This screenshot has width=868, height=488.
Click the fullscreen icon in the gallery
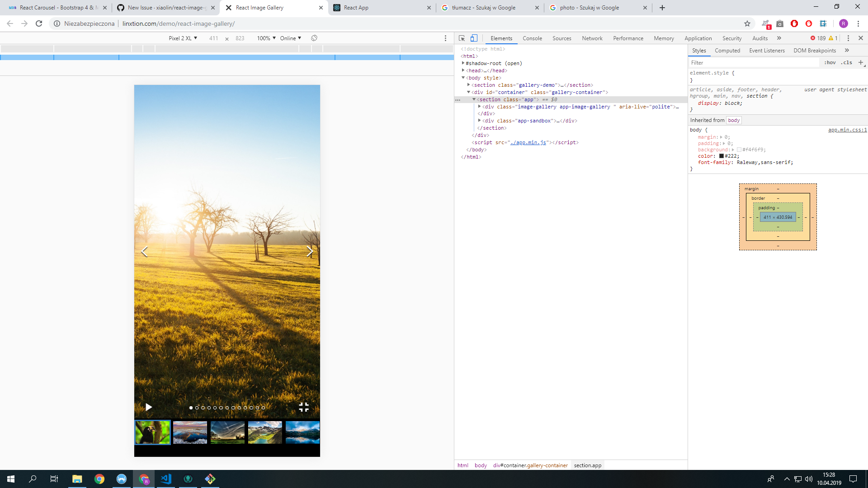pos(304,407)
